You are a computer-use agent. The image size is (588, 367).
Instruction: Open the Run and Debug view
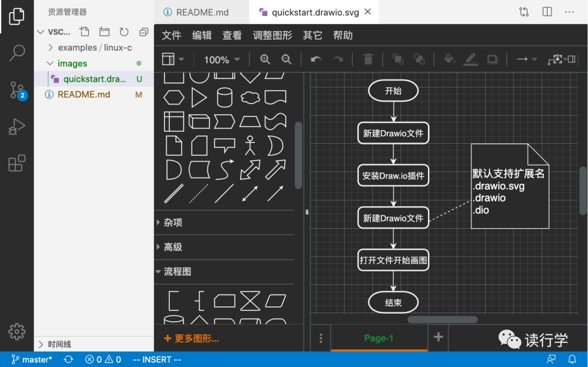point(16,127)
